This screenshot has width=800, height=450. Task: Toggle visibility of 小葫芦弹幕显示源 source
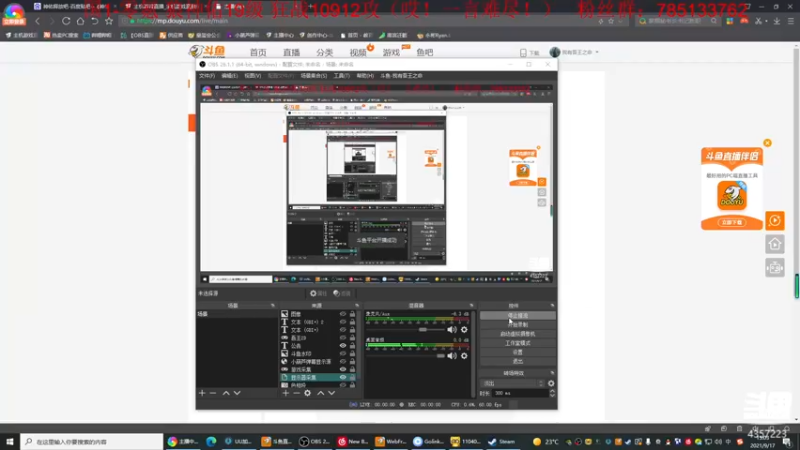coord(343,361)
